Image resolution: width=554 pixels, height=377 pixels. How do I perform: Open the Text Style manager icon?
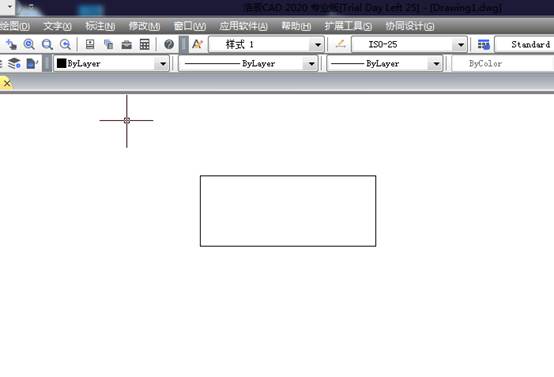(x=198, y=45)
